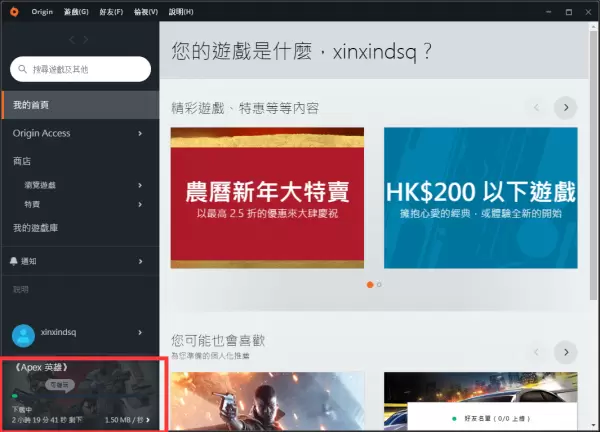Open the 農曆新年大特賣 banner
Image resolution: width=600 pixels, height=432 pixels.
(267, 198)
